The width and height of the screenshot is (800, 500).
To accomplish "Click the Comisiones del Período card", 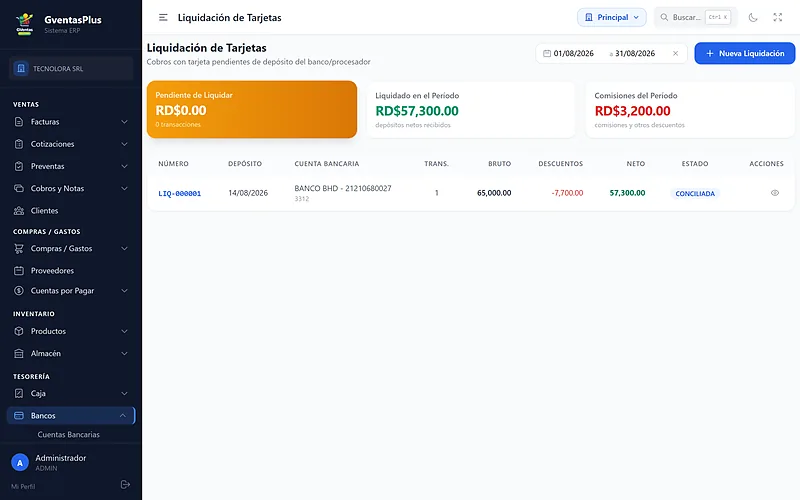I will tap(690, 109).
